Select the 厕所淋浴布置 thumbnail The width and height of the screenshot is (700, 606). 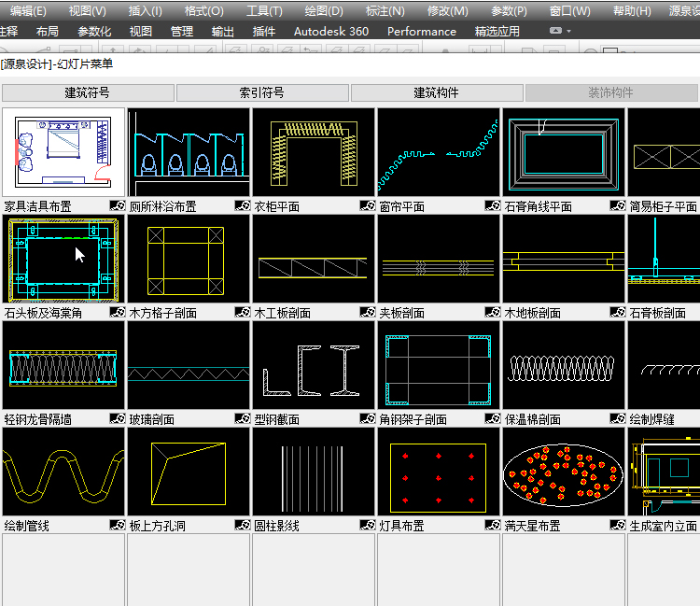(189, 151)
